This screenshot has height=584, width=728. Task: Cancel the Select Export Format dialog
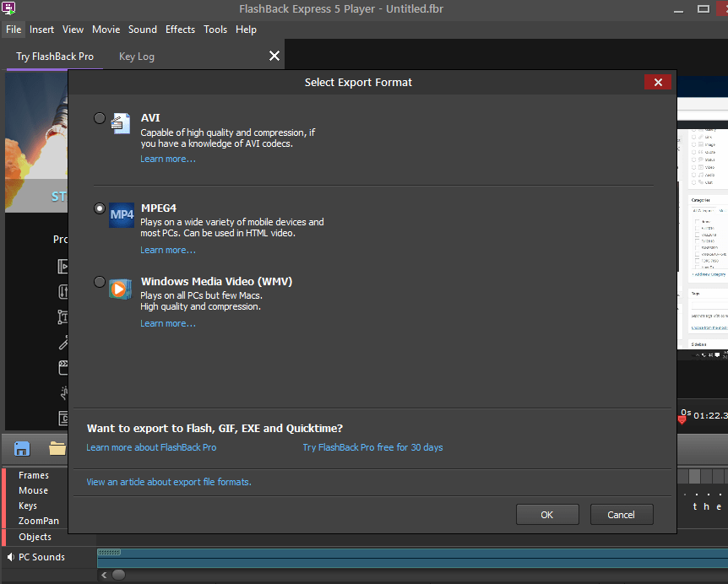click(x=622, y=515)
